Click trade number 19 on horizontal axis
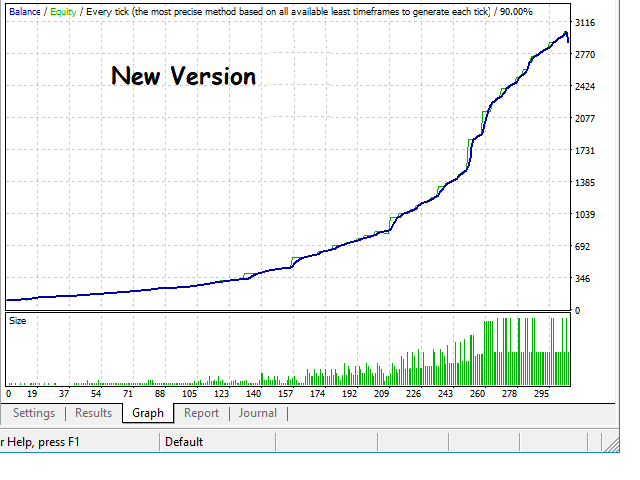 [32, 394]
